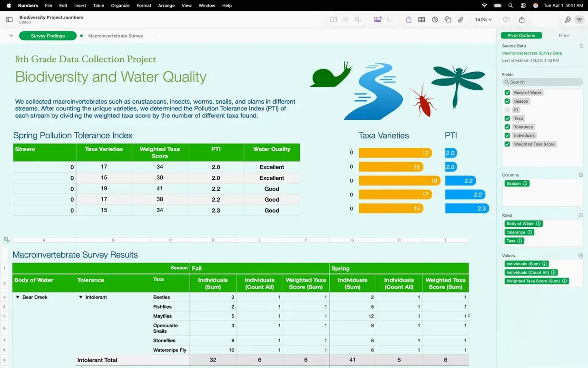This screenshot has width=588, height=368.
Task: Add a new sheet with plus icon
Action: click(x=11, y=36)
